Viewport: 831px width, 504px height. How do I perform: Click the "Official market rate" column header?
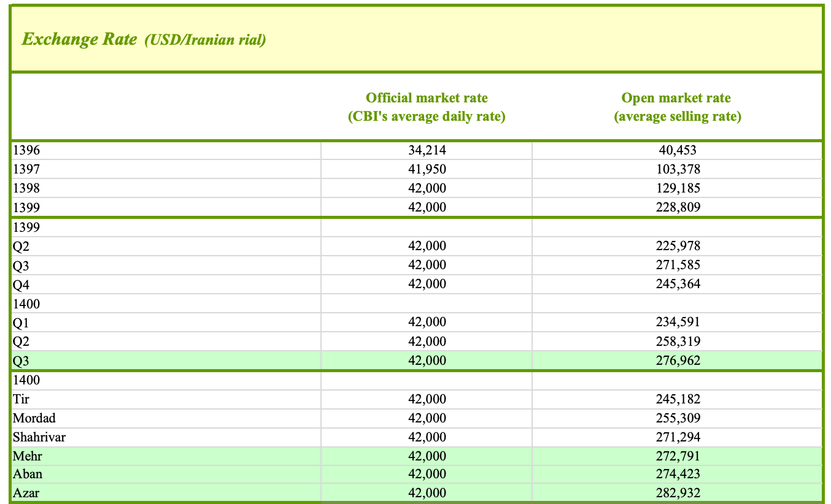pos(427,97)
